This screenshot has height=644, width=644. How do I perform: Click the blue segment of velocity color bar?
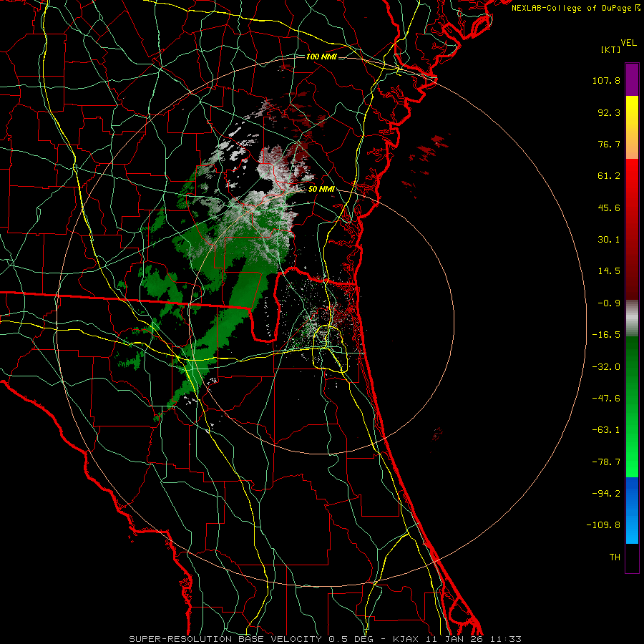pos(632,510)
